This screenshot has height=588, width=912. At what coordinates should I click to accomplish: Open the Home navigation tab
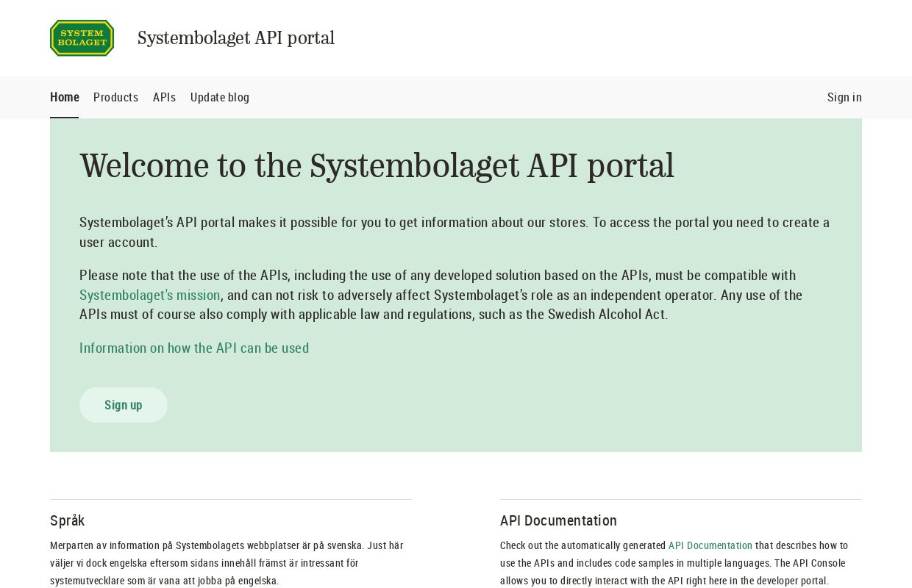pyautogui.click(x=65, y=97)
